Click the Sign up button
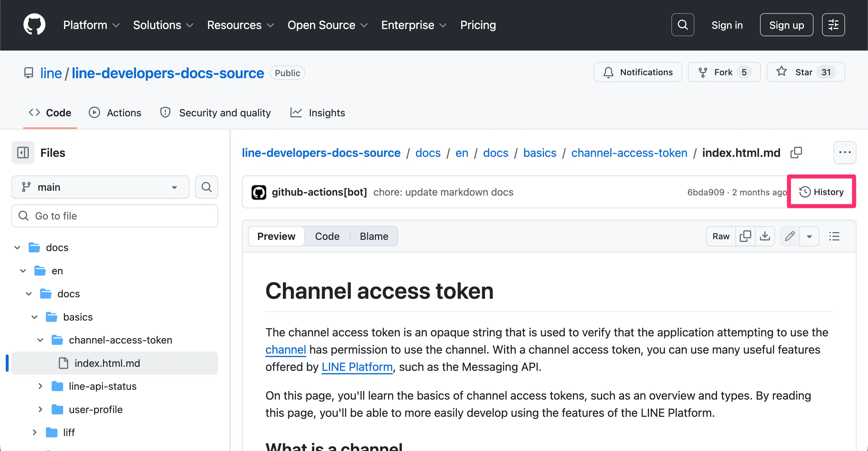Viewport: 868px width, 451px height. [786, 25]
